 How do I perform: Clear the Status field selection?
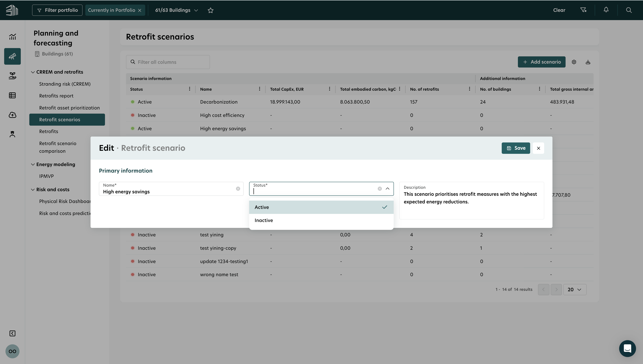pos(379,189)
